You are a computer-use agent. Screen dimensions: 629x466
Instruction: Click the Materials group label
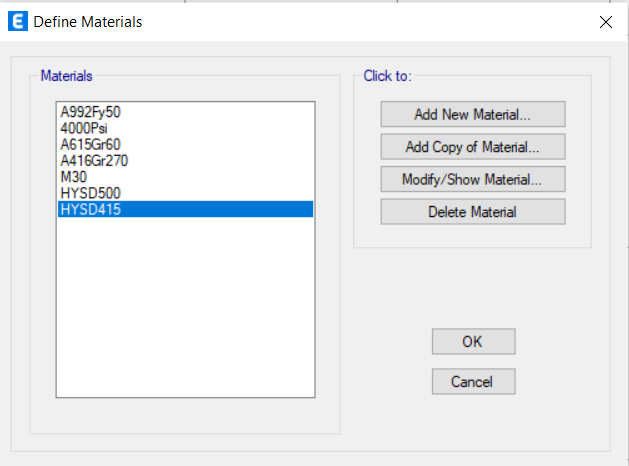tap(67, 76)
